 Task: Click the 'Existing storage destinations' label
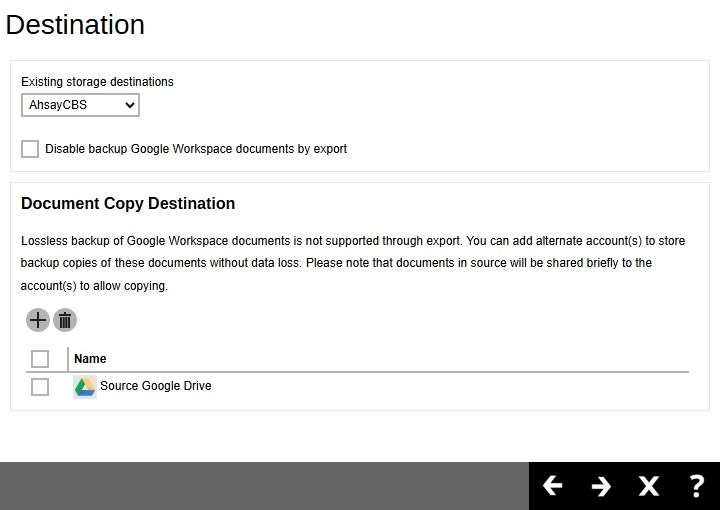click(x=97, y=82)
